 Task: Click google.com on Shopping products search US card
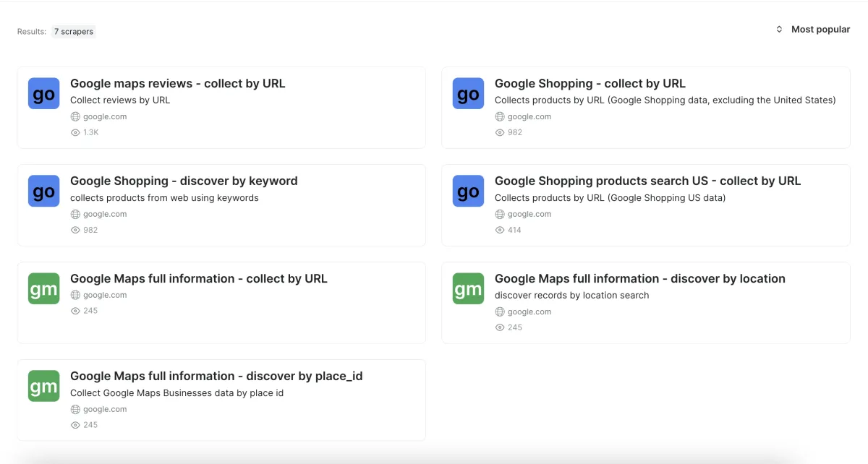529,214
